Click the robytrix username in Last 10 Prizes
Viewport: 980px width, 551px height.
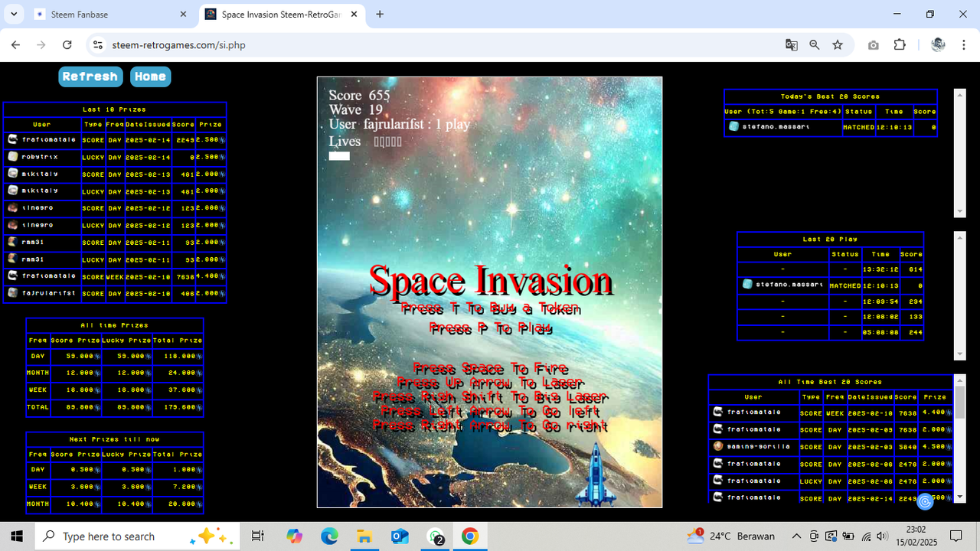40,157
